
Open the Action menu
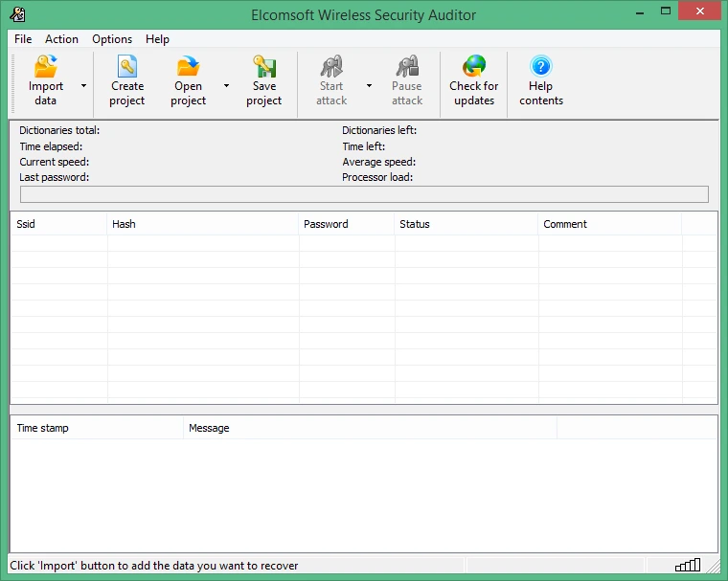[x=61, y=39]
